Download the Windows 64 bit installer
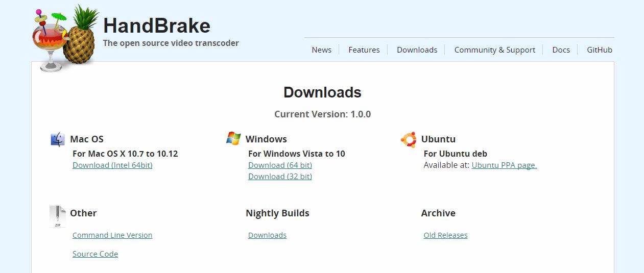 [280, 165]
